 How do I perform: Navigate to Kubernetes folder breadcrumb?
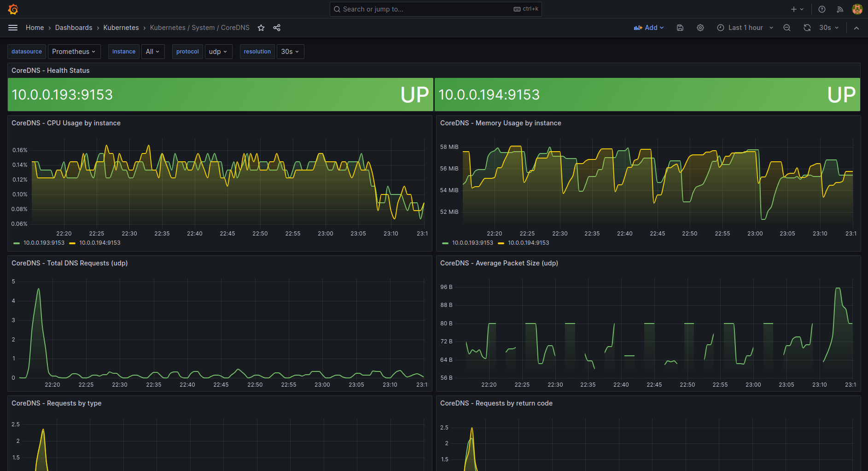121,28
